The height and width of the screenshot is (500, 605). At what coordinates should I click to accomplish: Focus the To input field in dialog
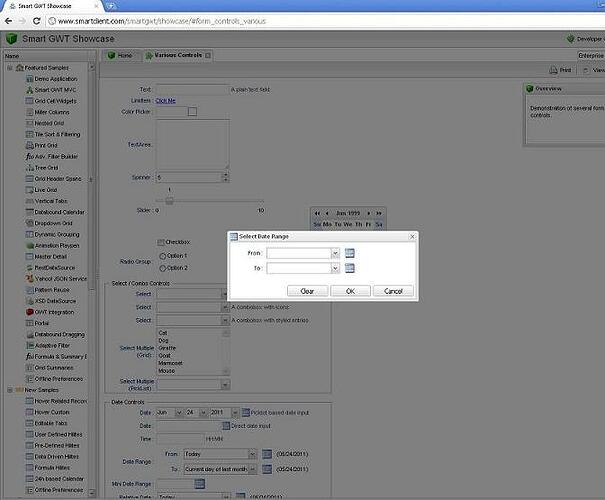[x=299, y=268]
